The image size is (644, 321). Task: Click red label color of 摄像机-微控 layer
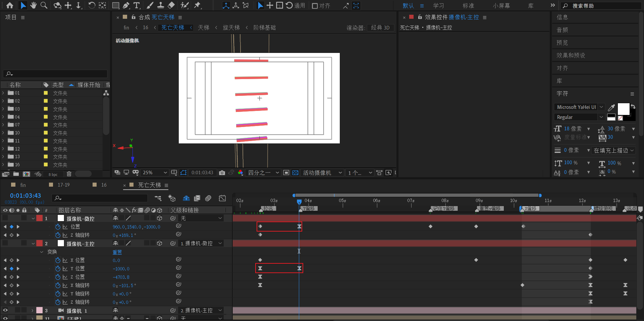[x=40, y=218]
